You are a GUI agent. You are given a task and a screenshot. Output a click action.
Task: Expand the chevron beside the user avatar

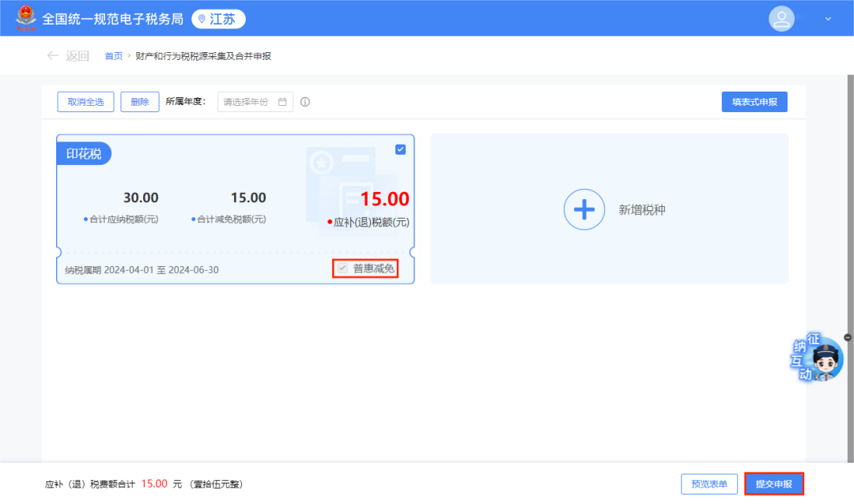pos(827,18)
